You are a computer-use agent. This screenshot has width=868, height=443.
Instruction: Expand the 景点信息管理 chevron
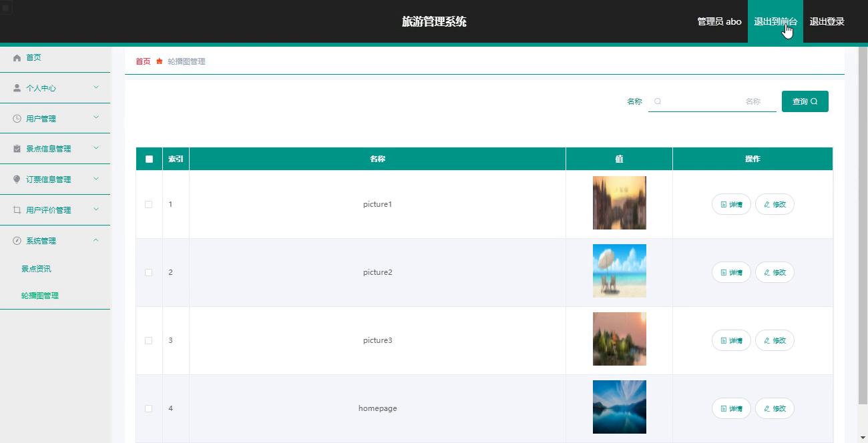tap(96, 148)
